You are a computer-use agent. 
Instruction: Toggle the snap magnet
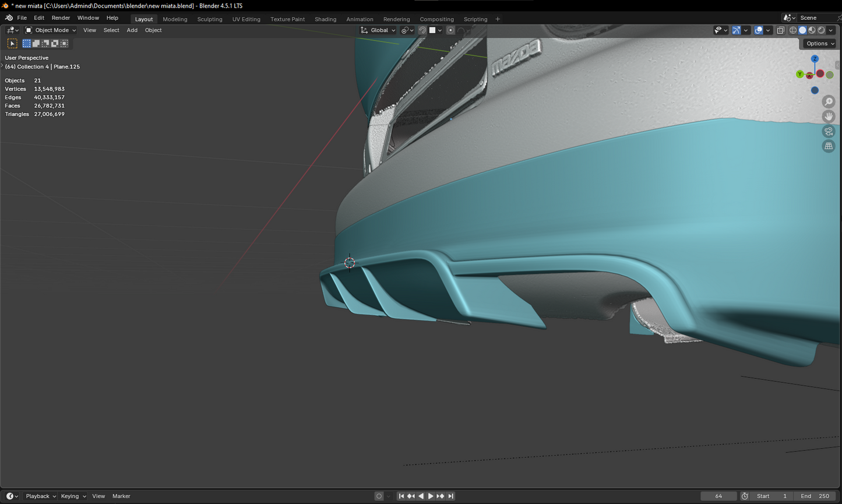[x=422, y=30]
